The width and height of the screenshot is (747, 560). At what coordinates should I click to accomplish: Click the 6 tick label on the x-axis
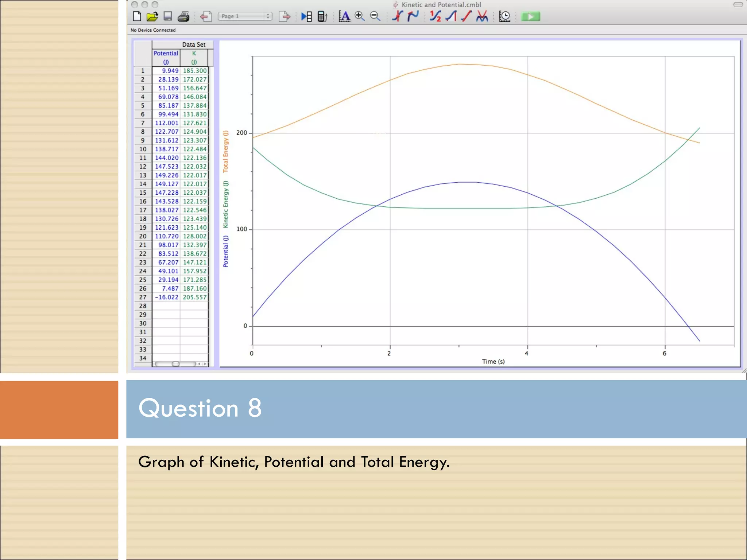665,353
